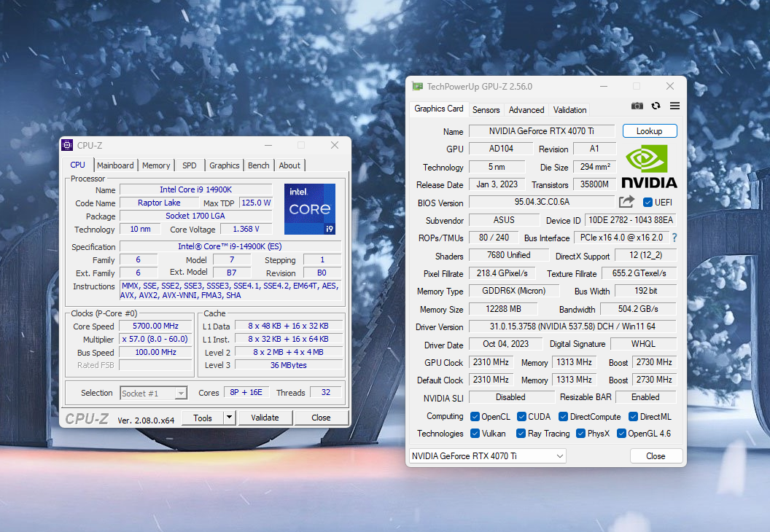
Task: Click the NVIDIA logo in GPU-Z
Action: [649, 167]
